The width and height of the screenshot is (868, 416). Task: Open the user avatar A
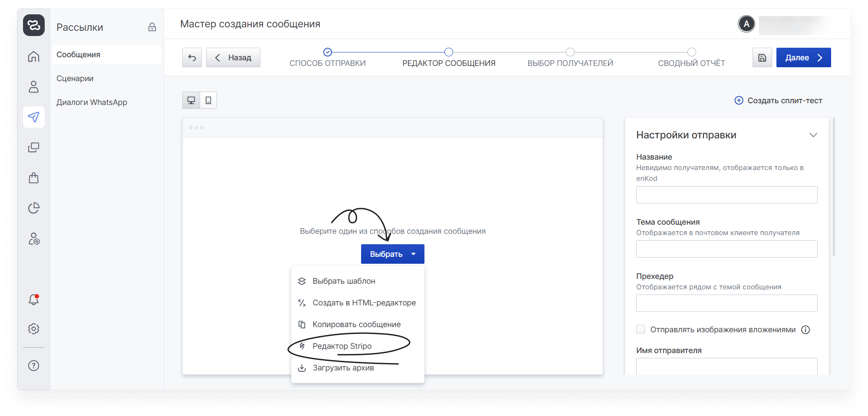(746, 24)
